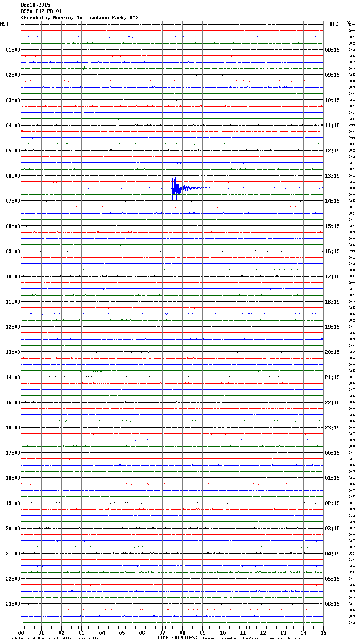Click the UTC time label "00:15"
The height and width of the screenshot is (644, 357).
332,453
